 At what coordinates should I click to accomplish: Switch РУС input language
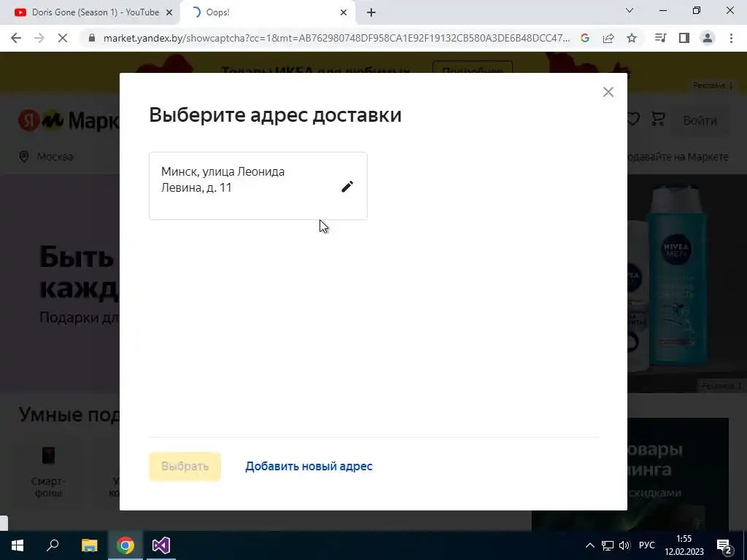(646, 545)
